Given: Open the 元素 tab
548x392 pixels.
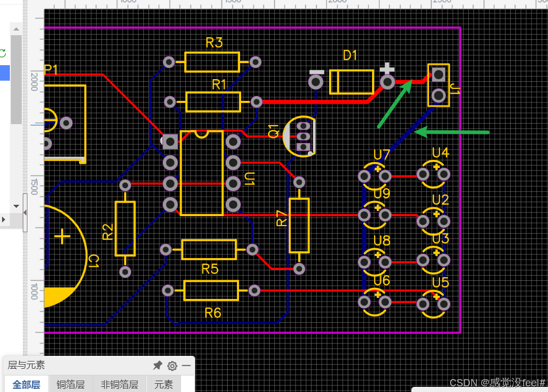Looking at the screenshot, I should [164, 384].
